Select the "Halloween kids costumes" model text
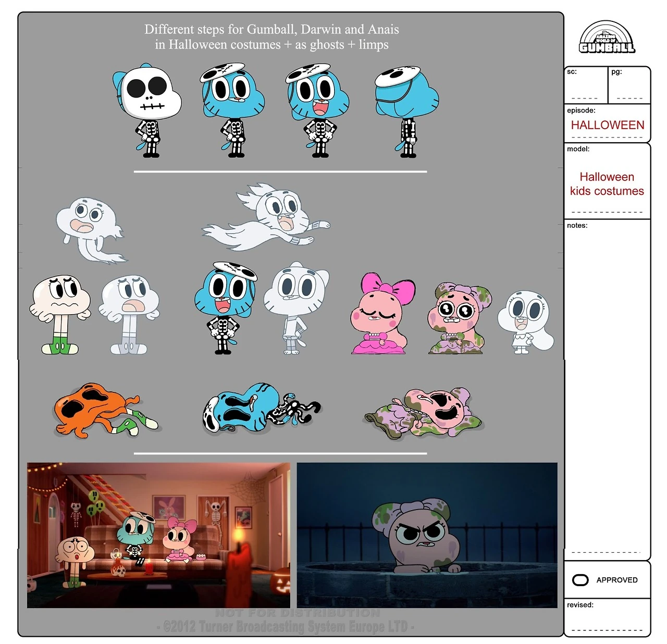The width and height of the screenshot is (667, 644). (607, 184)
